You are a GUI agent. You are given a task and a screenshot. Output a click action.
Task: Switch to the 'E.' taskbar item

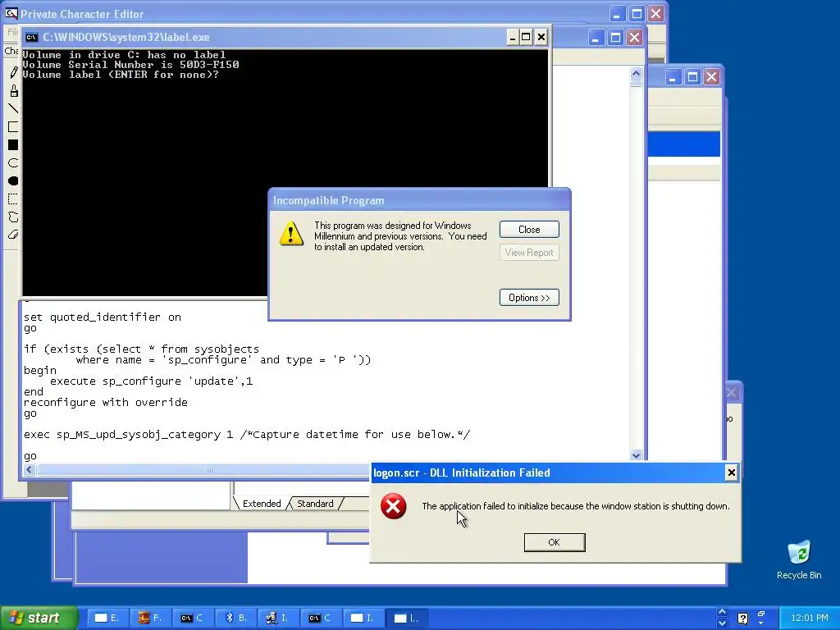pyautogui.click(x=107, y=618)
